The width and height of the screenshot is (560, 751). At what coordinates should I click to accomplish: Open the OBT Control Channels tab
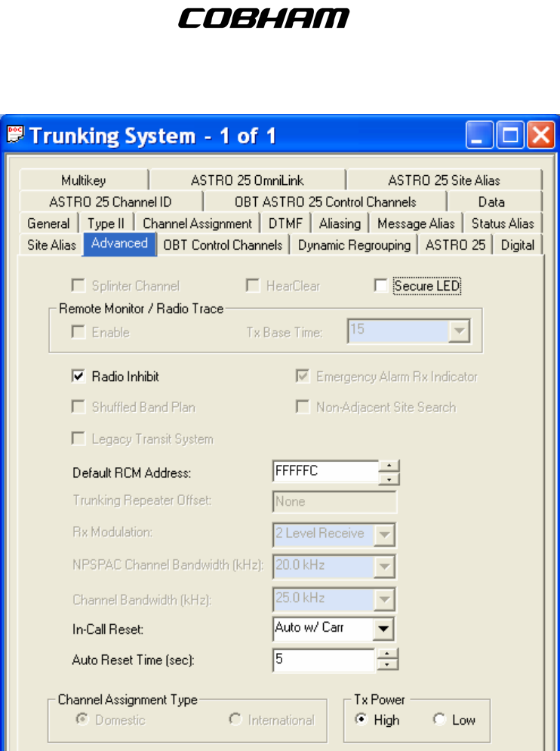pyautogui.click(x=223, y=245)
